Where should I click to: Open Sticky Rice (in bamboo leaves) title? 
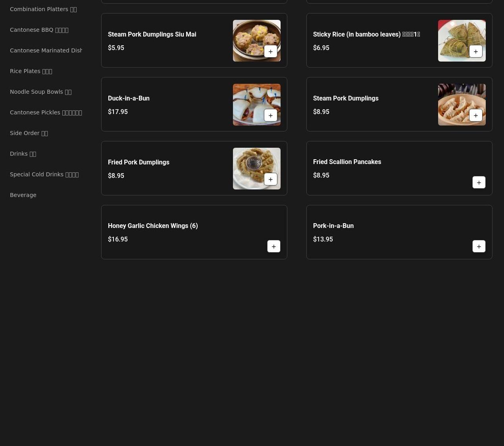(x=366, y=35)
